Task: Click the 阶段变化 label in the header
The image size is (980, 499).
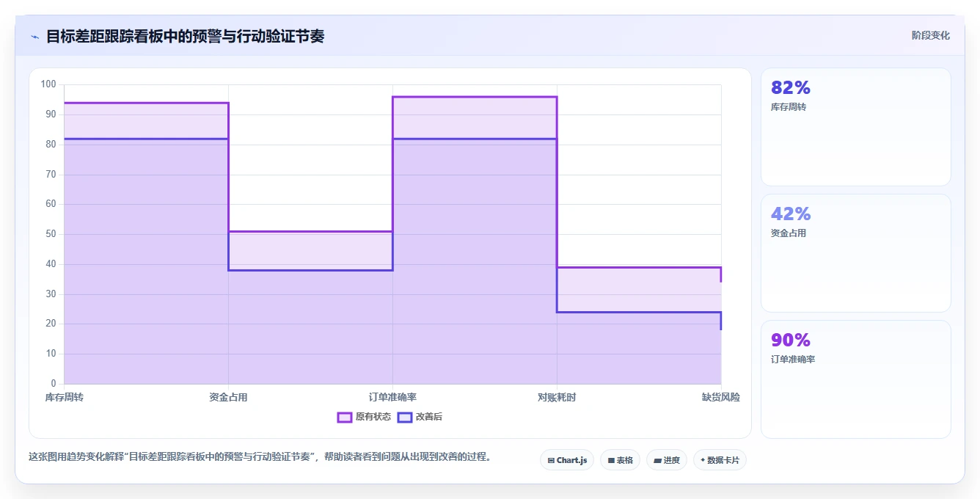Action: 930,35
